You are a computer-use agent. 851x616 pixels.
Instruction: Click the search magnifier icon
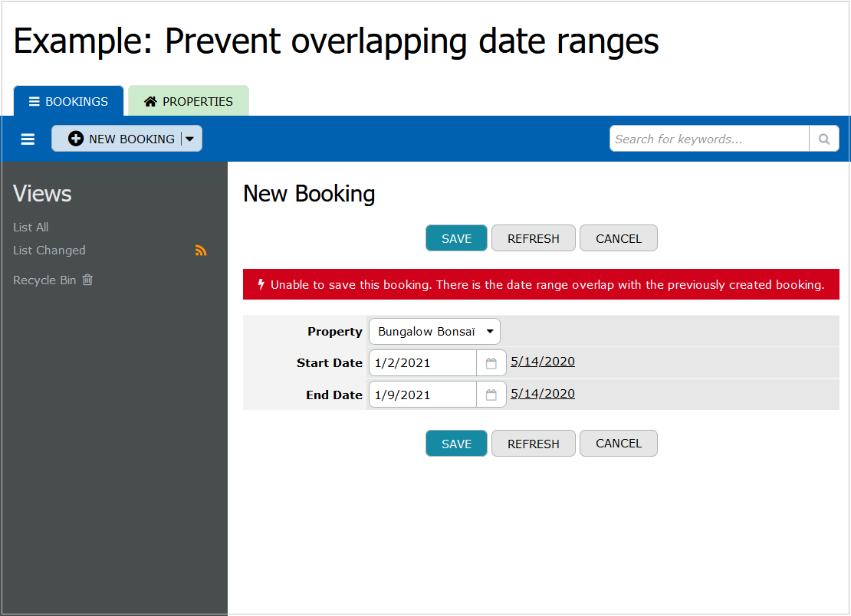pyautogui.click(x=823, y=139)
